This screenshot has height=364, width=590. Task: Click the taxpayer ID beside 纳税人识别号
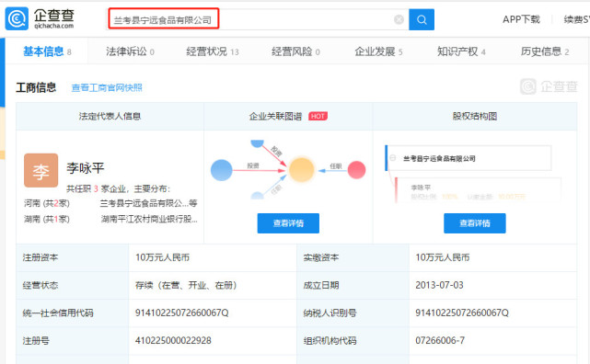click(x=462, y=313)
